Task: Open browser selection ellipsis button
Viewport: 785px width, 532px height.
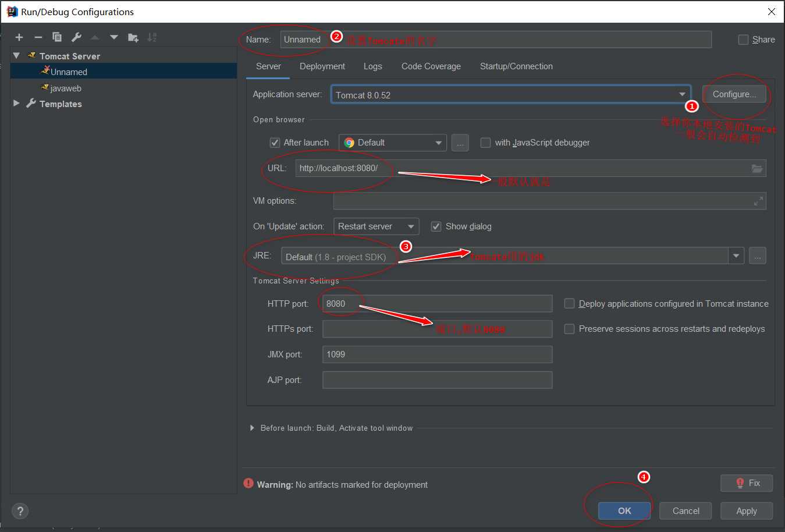Action: pos(460,143)
